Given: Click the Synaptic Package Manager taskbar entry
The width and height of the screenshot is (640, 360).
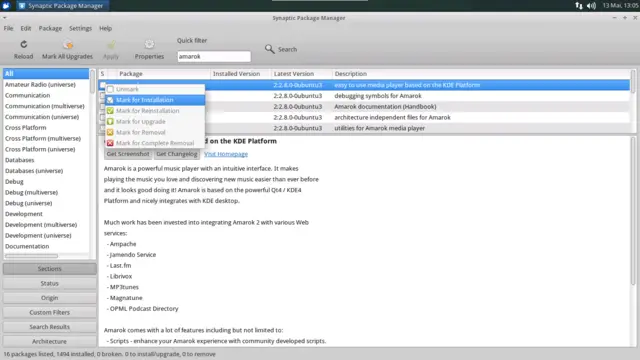Looking at the screenshot, I should pos(62,6).
